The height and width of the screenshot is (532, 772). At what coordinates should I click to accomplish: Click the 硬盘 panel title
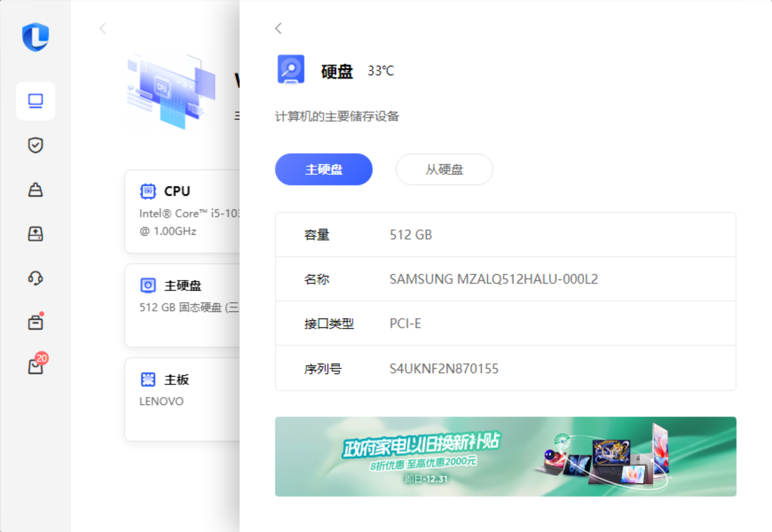click(337, 72)
